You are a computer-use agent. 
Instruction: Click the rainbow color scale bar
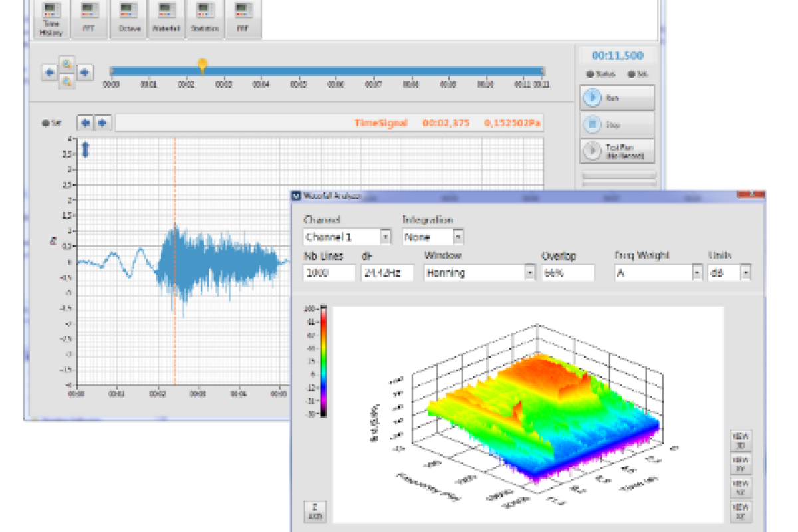[323, 361]
